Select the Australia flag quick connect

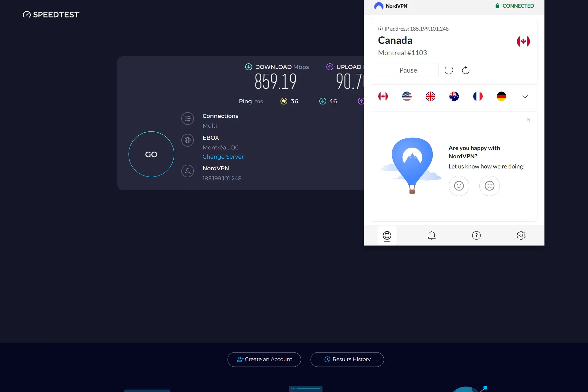pyautogui.click(x=454, y=96)
